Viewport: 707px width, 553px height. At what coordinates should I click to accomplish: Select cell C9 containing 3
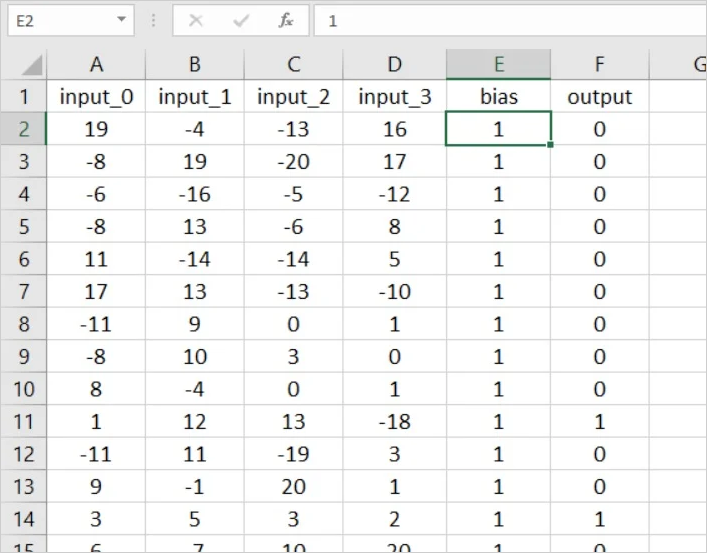point(294,356)
